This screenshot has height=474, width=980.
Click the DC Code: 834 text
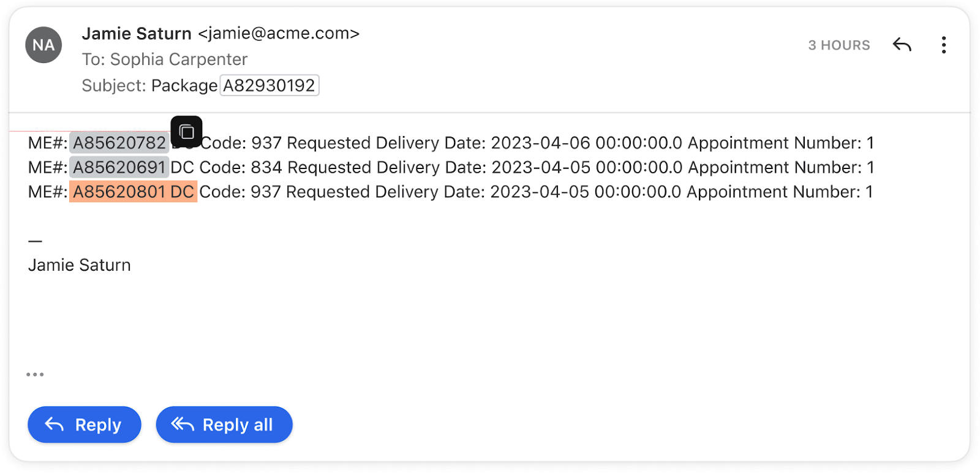tap(226, 167)
